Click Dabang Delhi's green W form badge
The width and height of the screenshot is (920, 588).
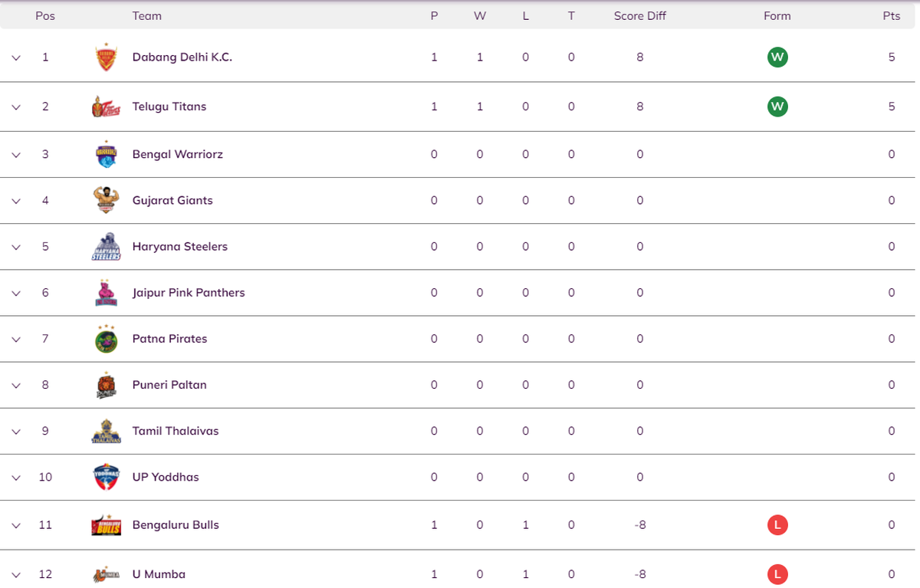click(x=777, y=57)
